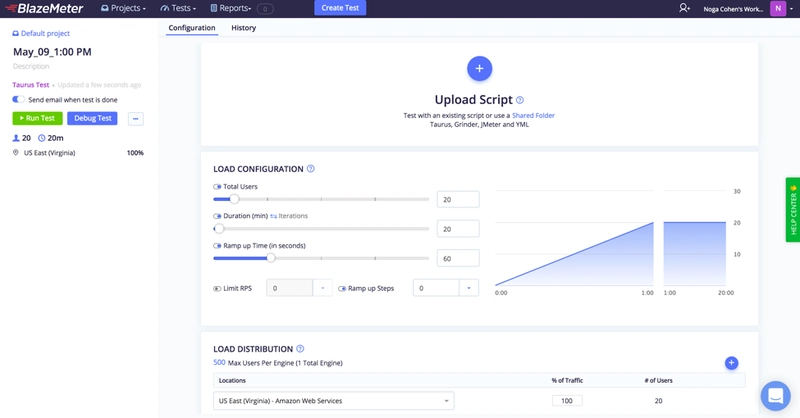This screenshot has width=800, height=418.
Task: Open the US East (Virginia) location dropdown
Action: pos(334,401)
